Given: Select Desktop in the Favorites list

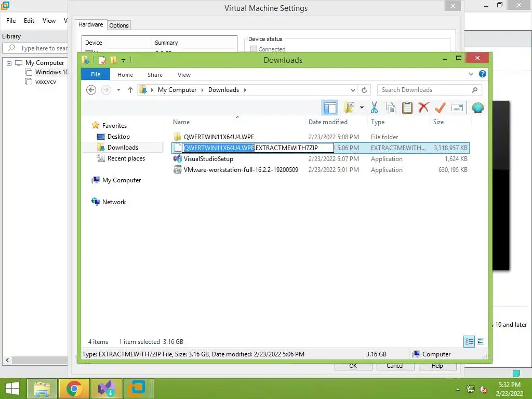Looking at the screenshot, I should (118, 137).
